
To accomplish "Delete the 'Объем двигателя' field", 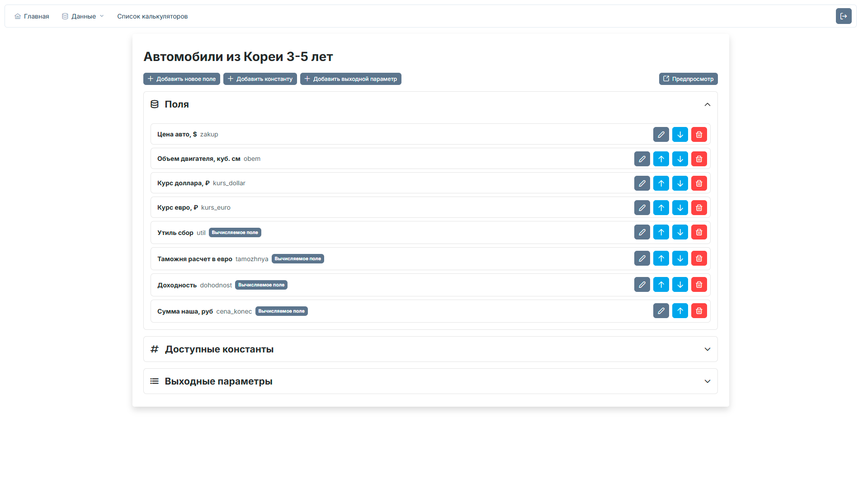I will 699,159.
